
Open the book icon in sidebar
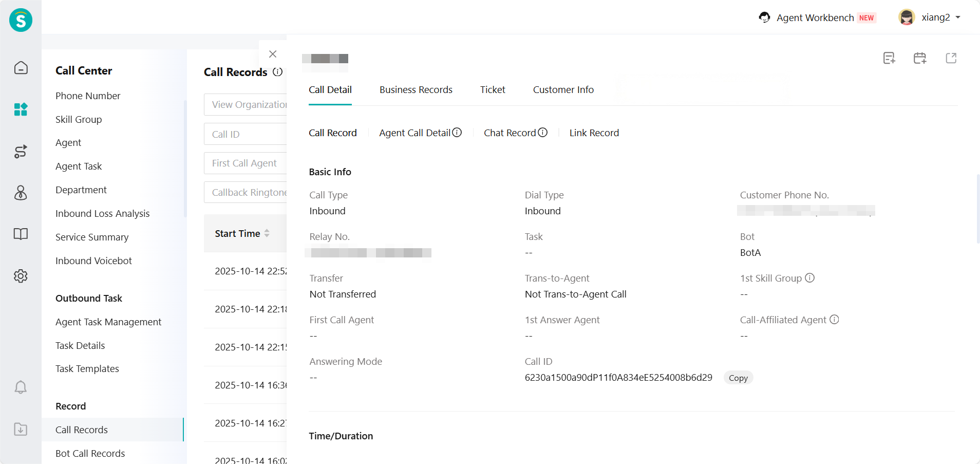pos(21,234)
